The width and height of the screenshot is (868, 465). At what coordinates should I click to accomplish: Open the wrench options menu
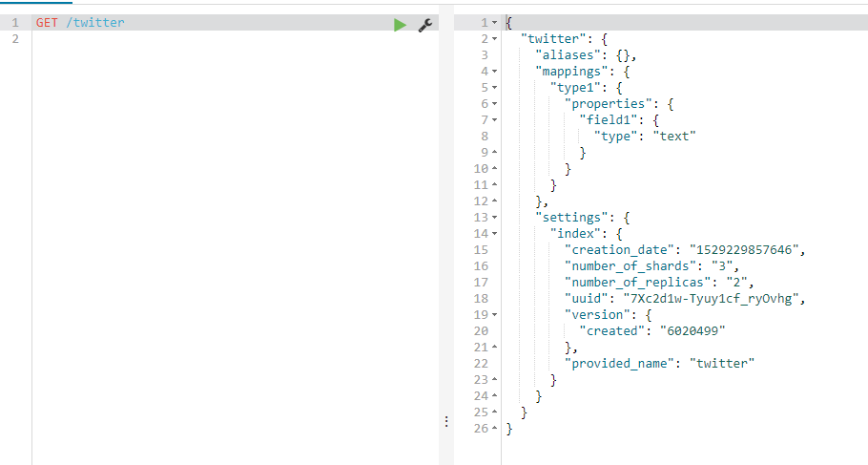(425, 25)
